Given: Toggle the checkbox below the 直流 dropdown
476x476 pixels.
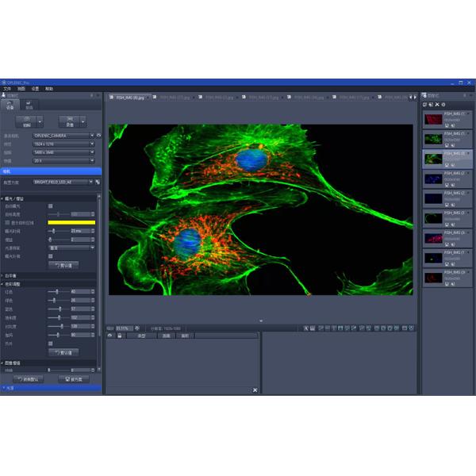Looking at the screenshot, I should point(51,256).
